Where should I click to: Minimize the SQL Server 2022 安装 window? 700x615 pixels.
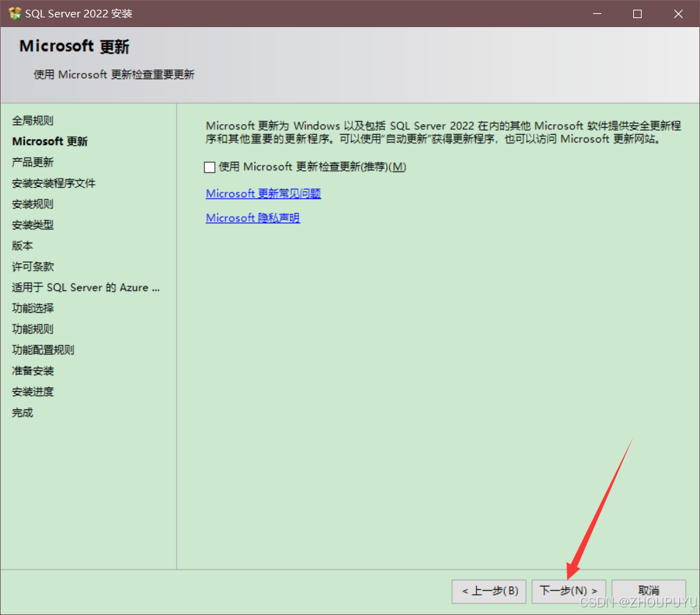[597, 14]
